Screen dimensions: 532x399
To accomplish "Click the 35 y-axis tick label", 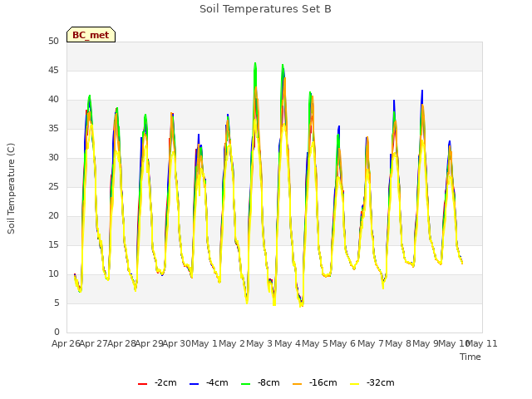I will pos(53,128).
